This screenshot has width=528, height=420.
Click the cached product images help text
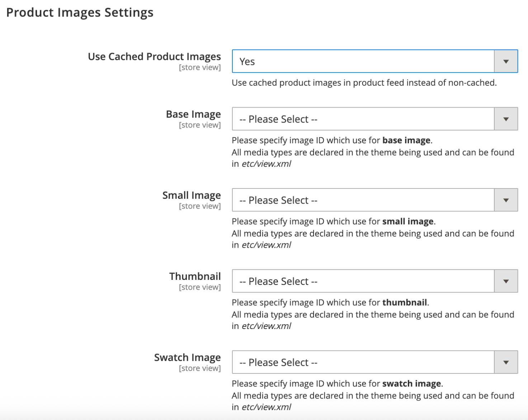pyautogui.click(x=364, y=83)
